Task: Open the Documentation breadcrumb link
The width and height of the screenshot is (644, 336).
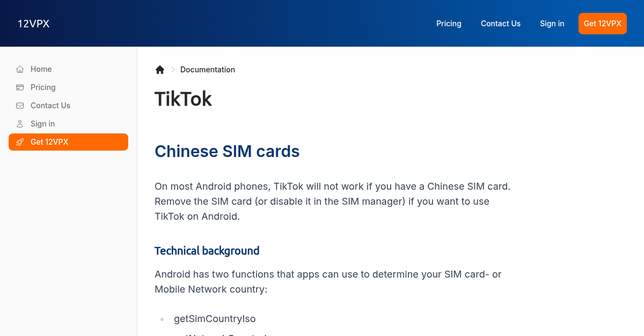Action: click(208, 70)
